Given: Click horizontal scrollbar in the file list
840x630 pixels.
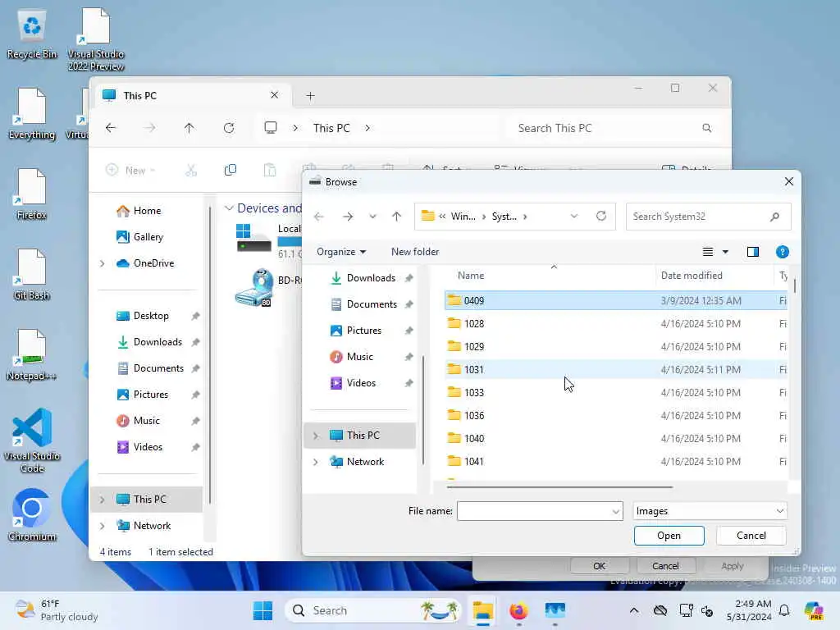Looking at the screenshot, I should [559, 487].
